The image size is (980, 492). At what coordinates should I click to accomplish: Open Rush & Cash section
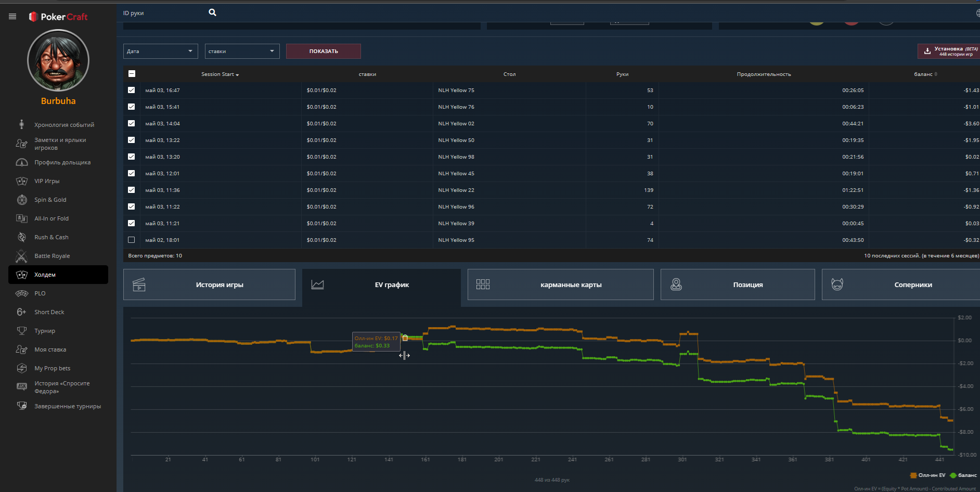coord(58,237)
